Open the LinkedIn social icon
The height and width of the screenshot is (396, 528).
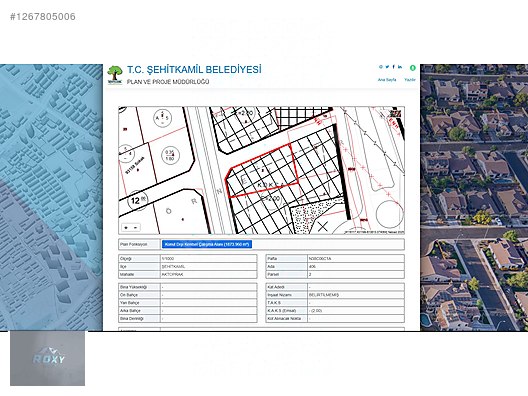pos(400,67)
